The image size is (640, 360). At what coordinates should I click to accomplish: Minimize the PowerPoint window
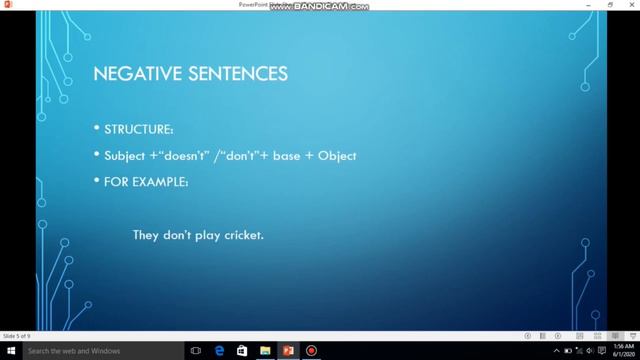click(x=588, y=5)
